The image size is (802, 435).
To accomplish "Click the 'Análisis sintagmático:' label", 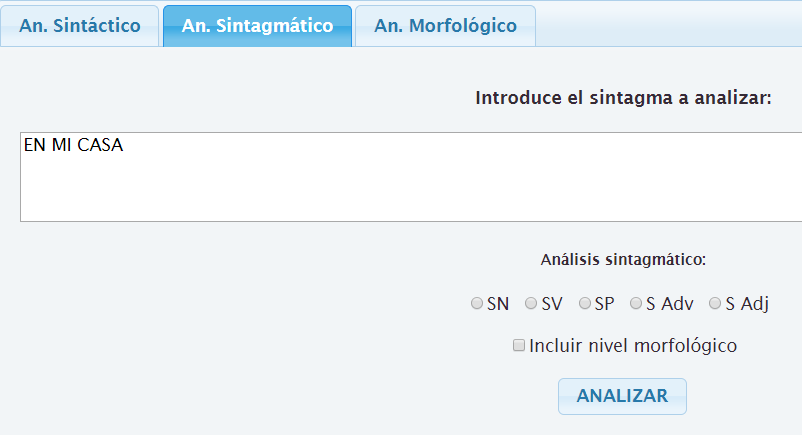I will point(623,259).
